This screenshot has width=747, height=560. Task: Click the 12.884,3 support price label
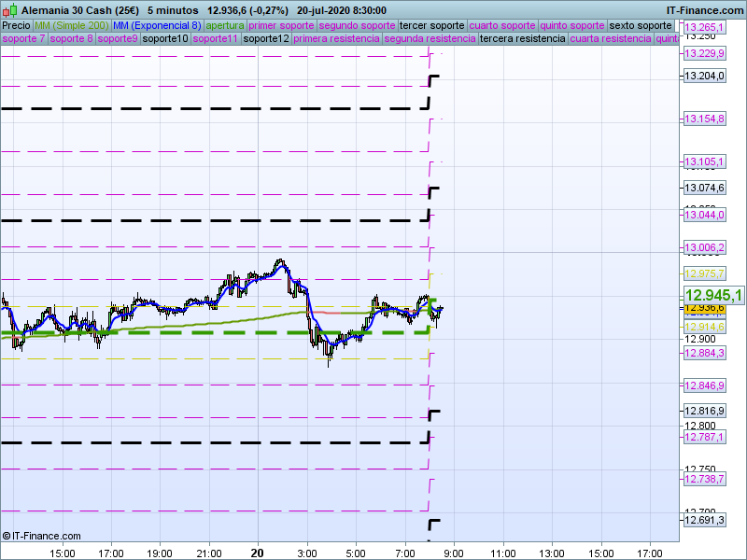tap(704, 353)
